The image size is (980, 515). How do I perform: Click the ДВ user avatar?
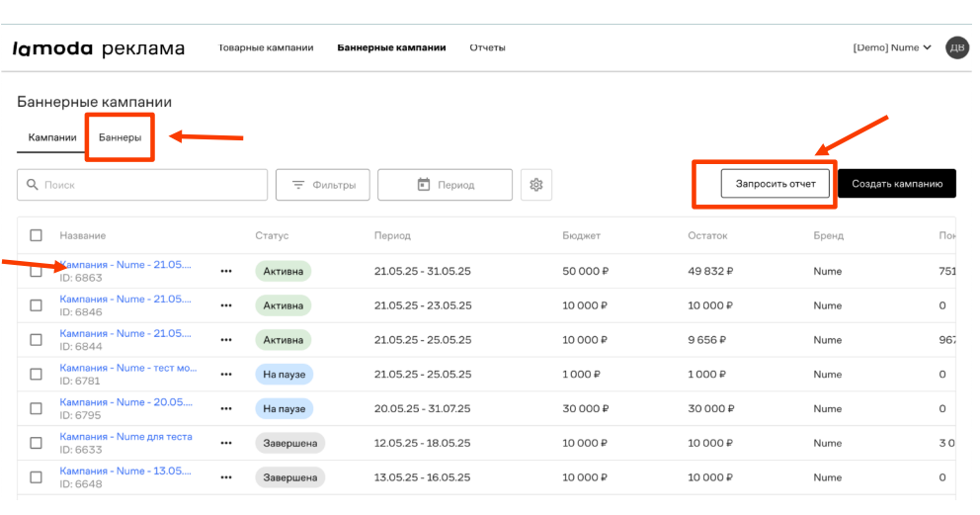957,47
